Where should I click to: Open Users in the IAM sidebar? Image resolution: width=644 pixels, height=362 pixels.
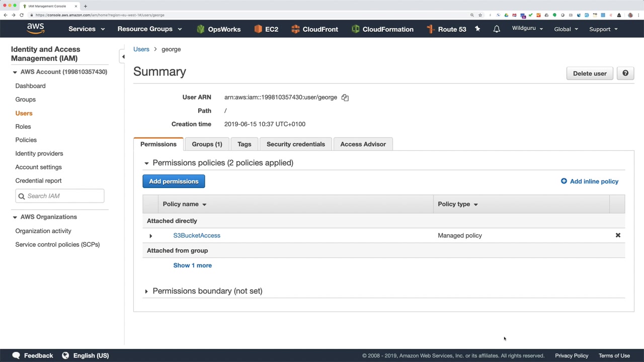coord(24,113)
